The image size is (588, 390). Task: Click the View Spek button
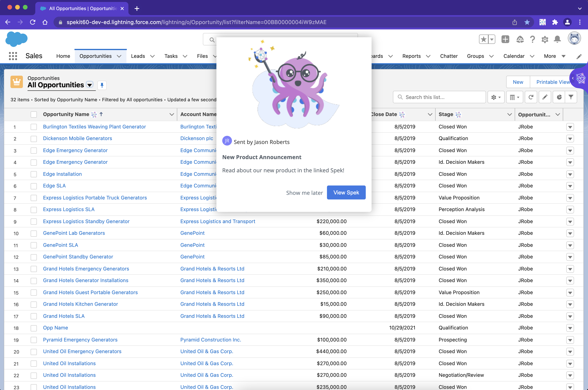tap(346, 192)
